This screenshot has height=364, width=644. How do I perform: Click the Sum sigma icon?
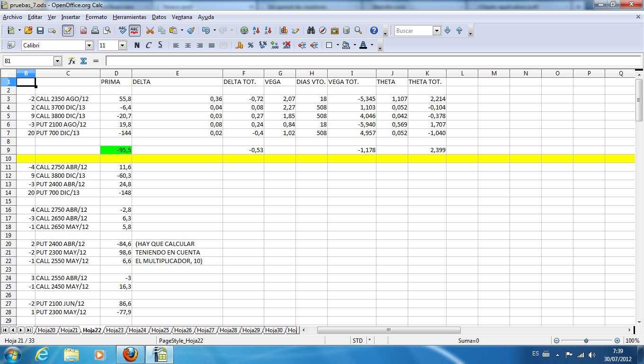[84, 61]
